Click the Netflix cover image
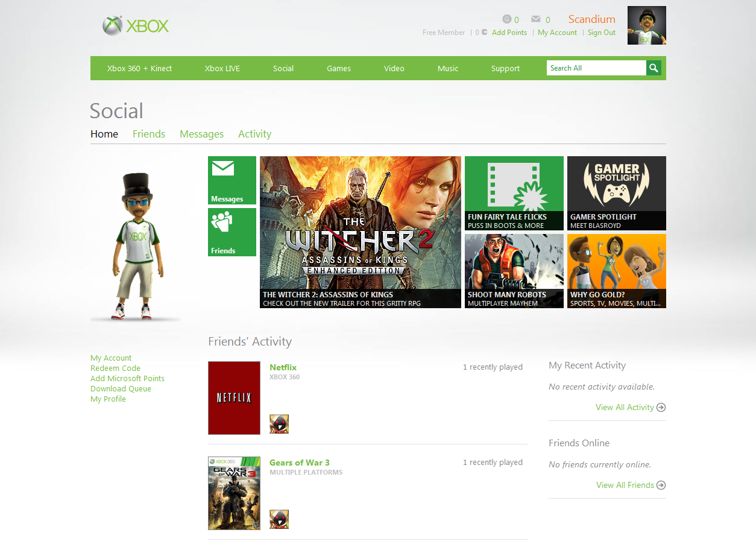756x550 pixels. 234,398
